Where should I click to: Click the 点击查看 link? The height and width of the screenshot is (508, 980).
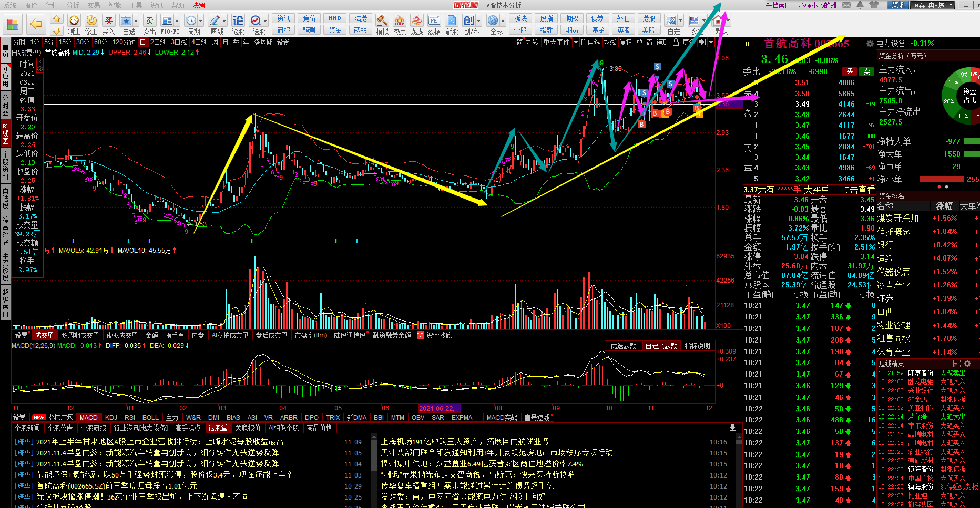[x=858, y=190]
